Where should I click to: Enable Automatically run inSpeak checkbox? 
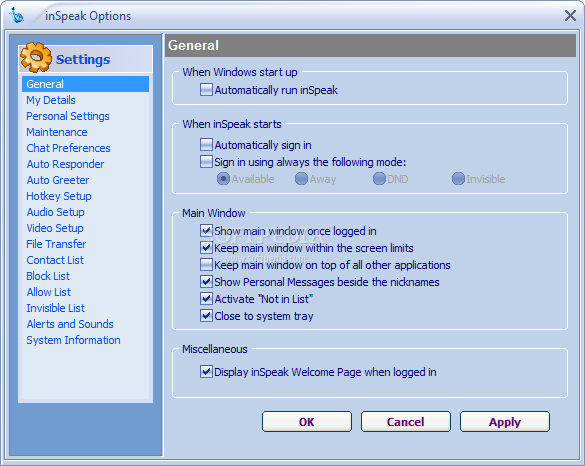point(206,90)
